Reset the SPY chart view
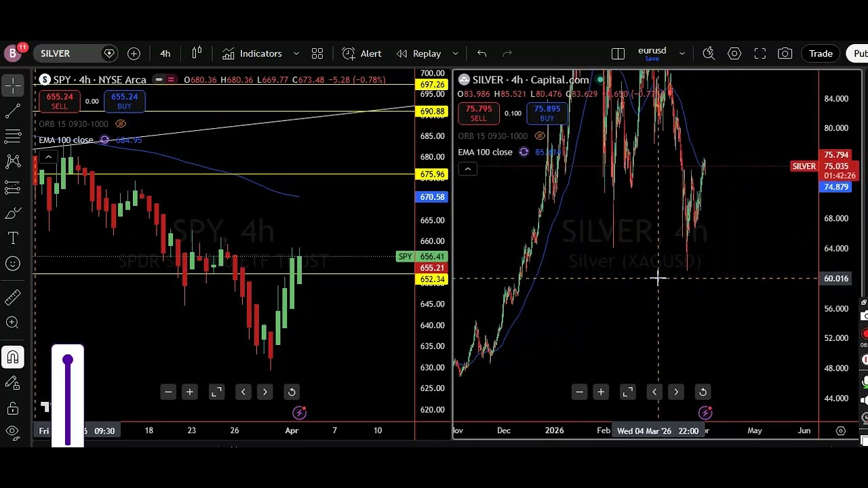 click(292, 392)
